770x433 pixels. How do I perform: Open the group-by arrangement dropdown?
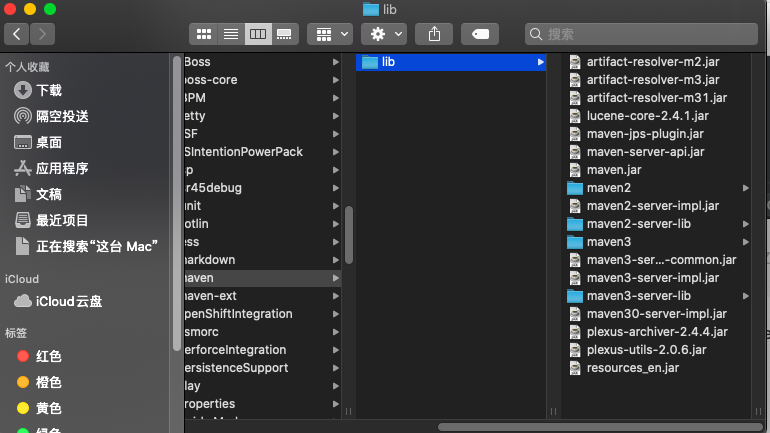330,34
